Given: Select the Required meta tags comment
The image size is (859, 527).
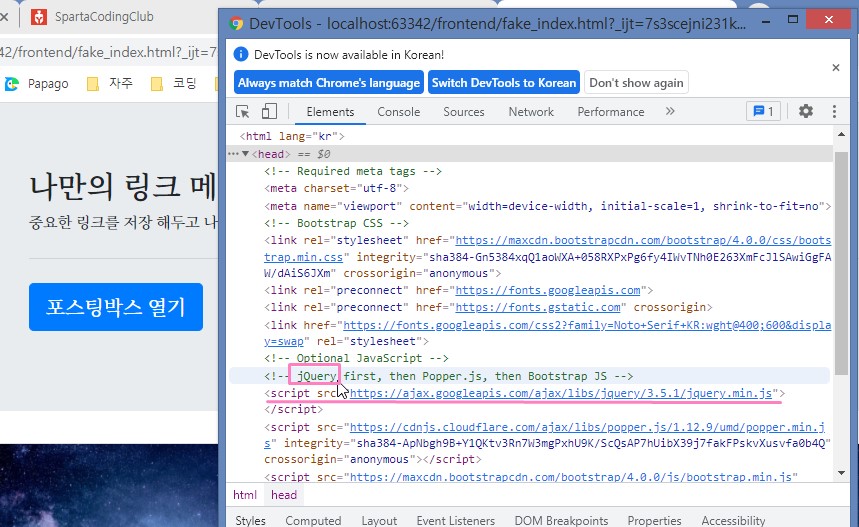Looking at the screenshot, I should click(353, 171).
